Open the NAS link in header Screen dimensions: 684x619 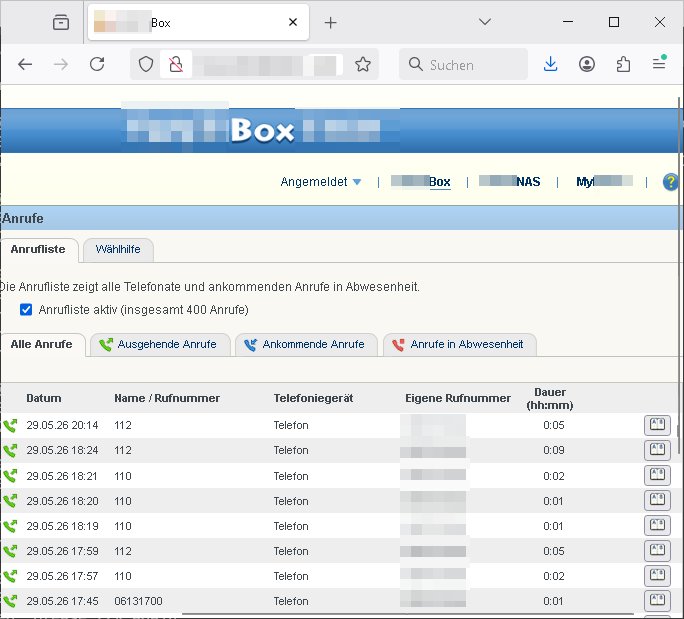point(510,181)
